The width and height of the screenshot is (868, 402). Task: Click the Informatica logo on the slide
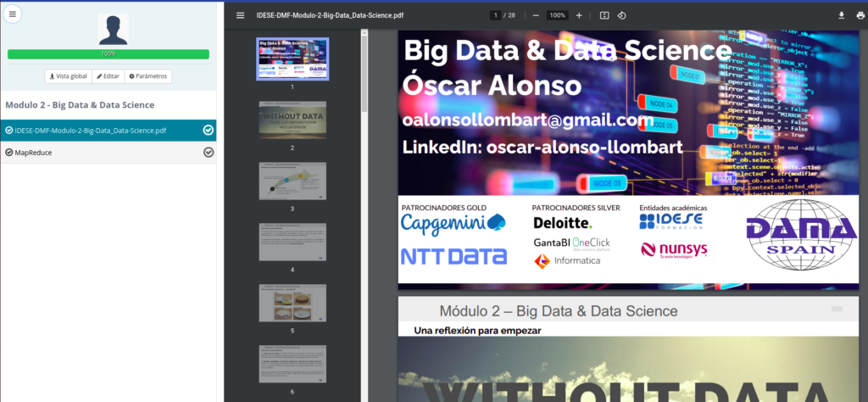(x=567, y=260)
